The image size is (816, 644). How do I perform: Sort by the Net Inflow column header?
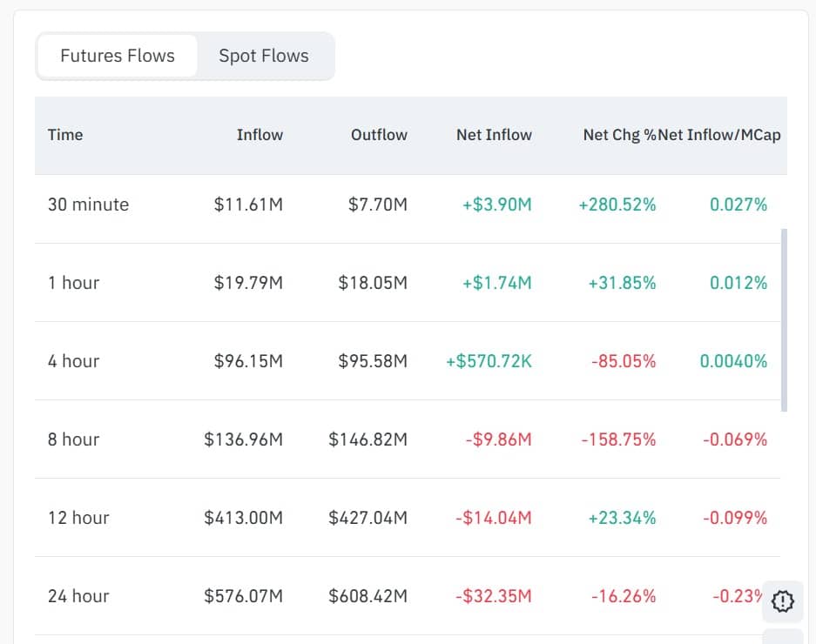tap(494, 135)
